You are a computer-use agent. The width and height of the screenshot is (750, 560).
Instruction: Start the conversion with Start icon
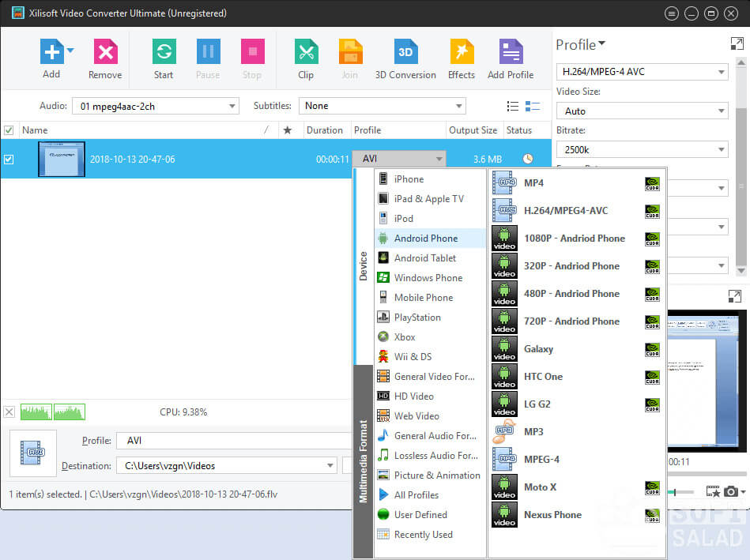pos(164,53)
